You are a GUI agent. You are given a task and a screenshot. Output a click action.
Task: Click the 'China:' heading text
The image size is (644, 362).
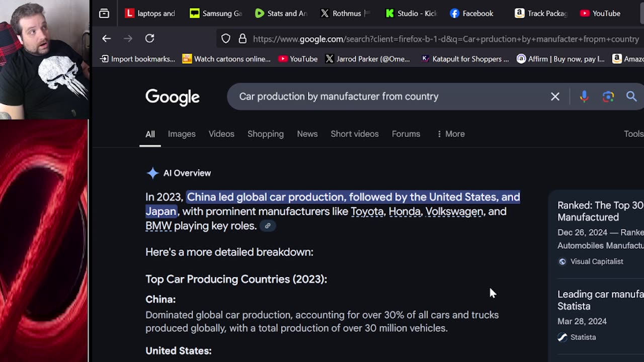tap(160, 300)
